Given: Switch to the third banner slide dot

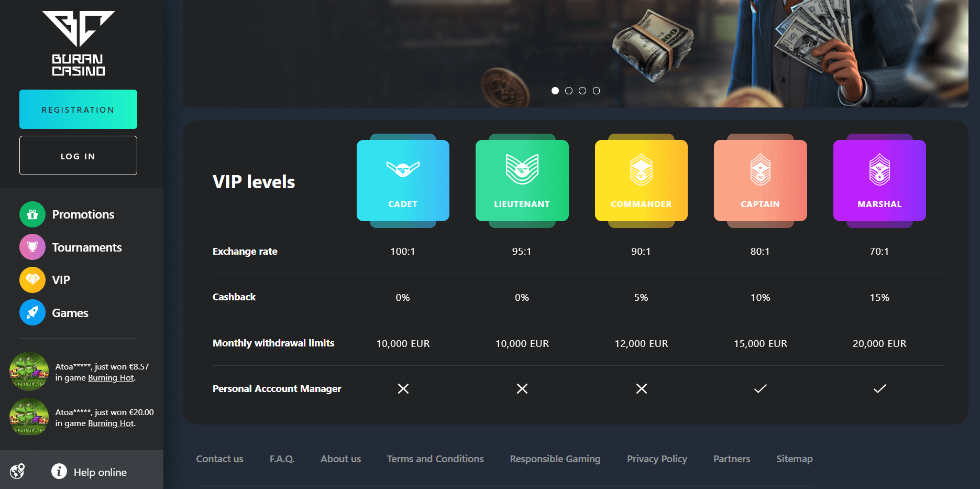Looking at the screenshot, I should pyautogui.click(x=582, y=91).
